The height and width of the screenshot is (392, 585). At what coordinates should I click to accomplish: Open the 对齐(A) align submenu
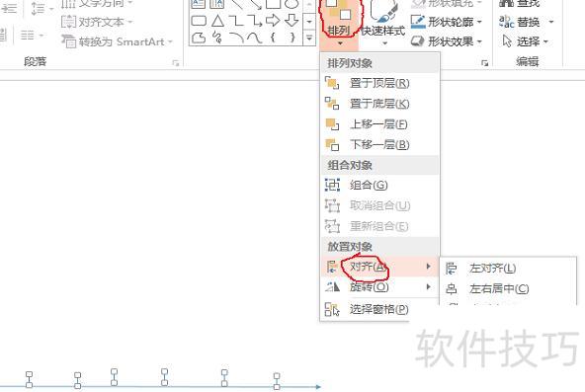click(x=379, y=267)
